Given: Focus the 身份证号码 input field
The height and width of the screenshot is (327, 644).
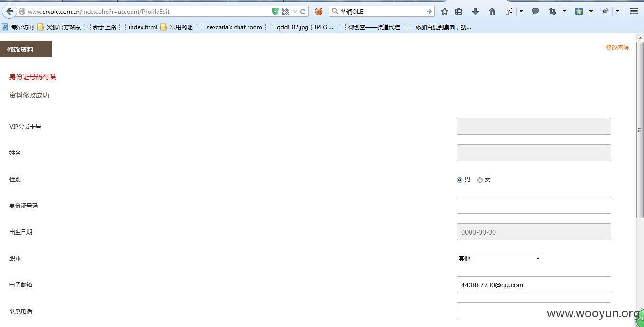Looking at the screenshot, I should coord(534,205).
